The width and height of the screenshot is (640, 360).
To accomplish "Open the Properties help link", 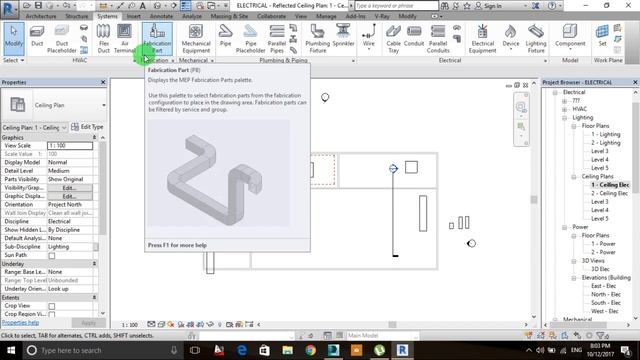I will 20,322.
